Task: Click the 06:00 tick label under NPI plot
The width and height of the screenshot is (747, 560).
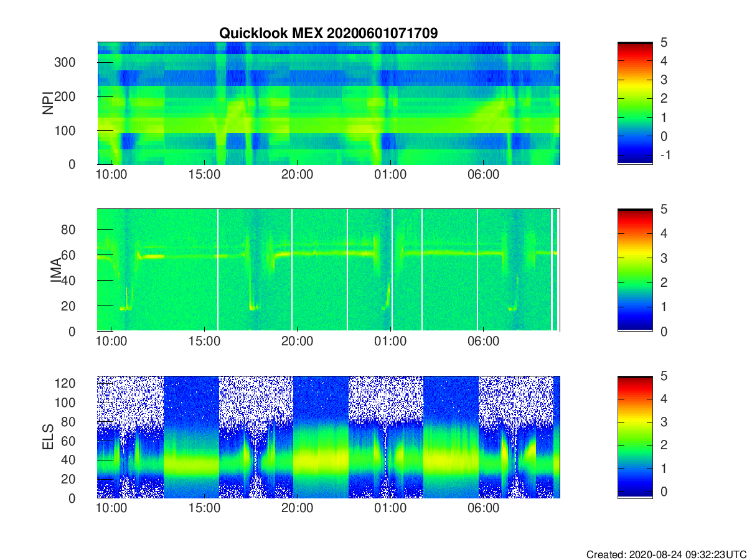Action: coord(483,174)
